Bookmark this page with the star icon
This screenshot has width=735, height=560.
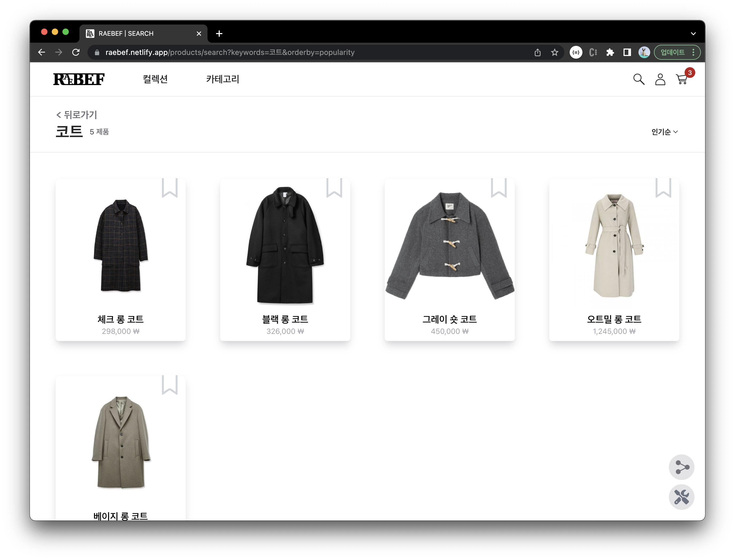click(x=554, y=52)
